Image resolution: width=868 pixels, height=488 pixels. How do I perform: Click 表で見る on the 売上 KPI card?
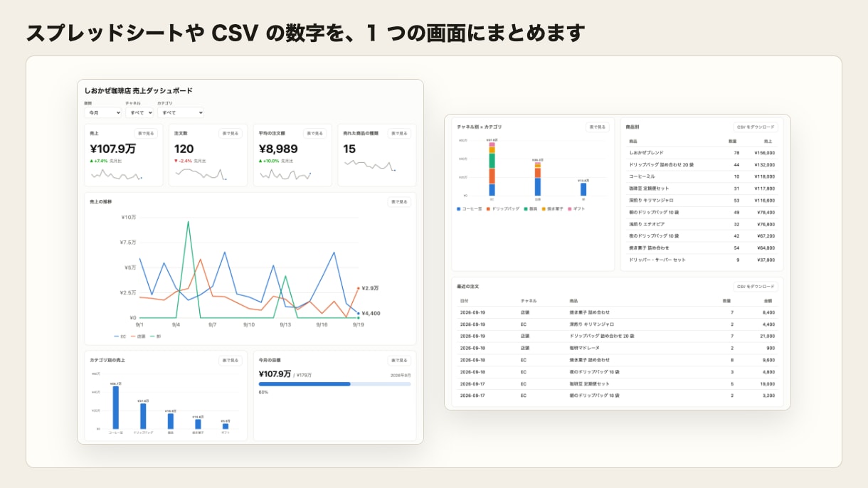[x=146, y=133]
